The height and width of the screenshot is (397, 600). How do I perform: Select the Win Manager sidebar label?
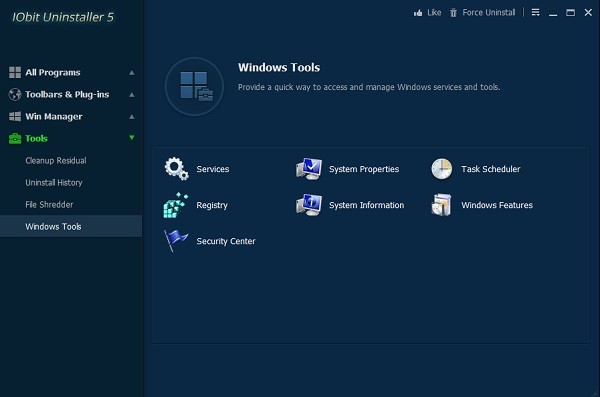[54, 116]
